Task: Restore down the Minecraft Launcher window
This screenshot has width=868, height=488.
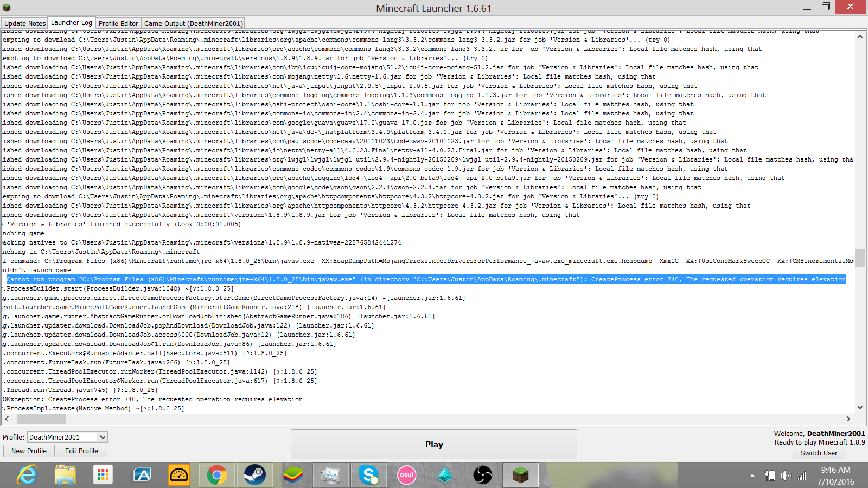Action: (826, 7)
